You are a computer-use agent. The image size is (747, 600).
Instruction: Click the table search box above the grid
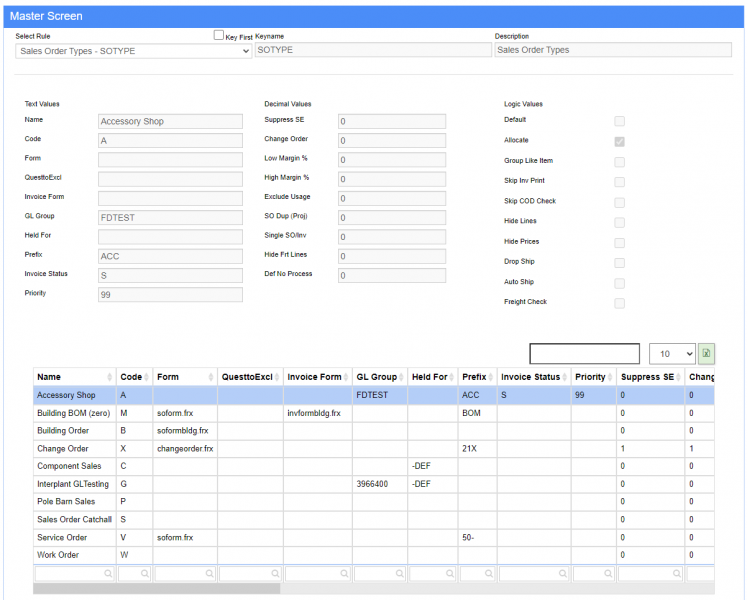pos(584,354)
